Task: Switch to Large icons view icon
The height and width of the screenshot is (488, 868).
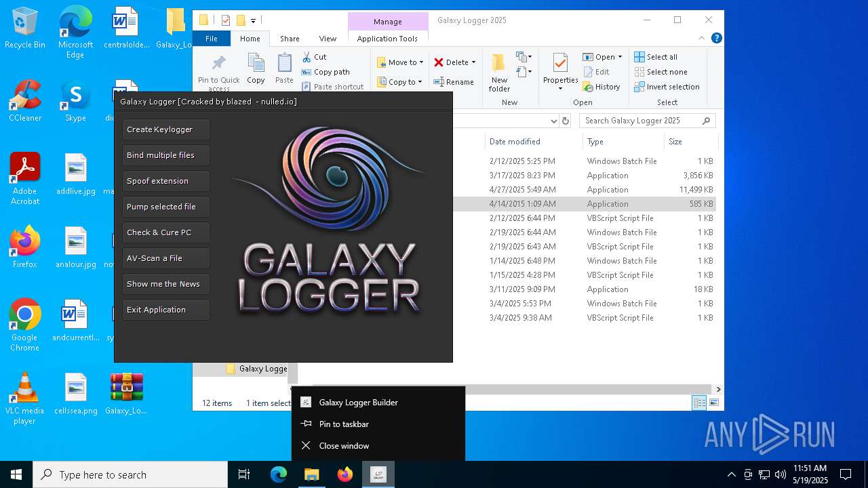Action: 713,403
